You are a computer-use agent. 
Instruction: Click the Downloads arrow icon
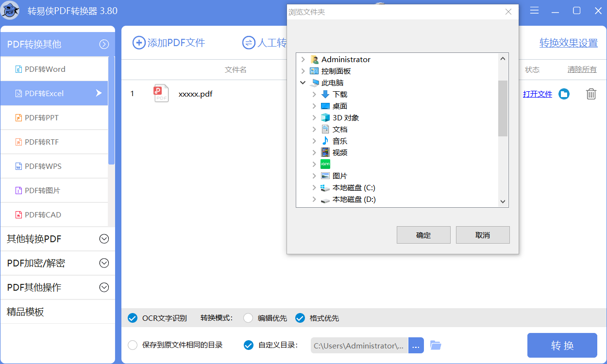[325, 94]
